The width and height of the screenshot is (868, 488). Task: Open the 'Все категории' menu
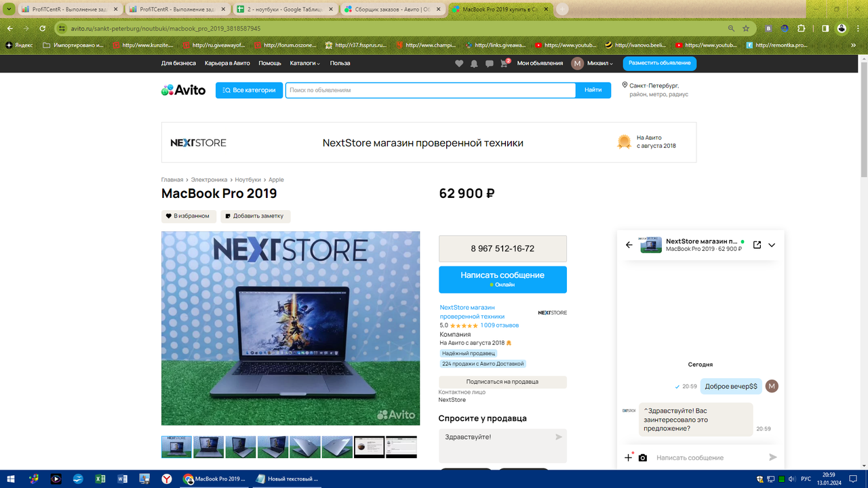click(249, 90)
